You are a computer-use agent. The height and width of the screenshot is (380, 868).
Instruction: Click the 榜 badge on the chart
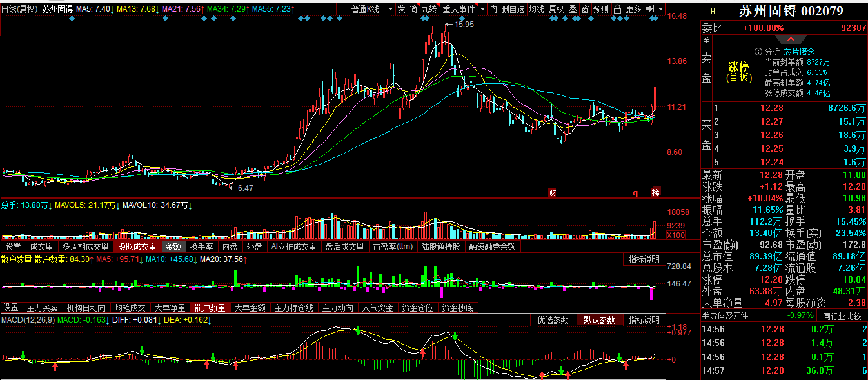point(656,192)
